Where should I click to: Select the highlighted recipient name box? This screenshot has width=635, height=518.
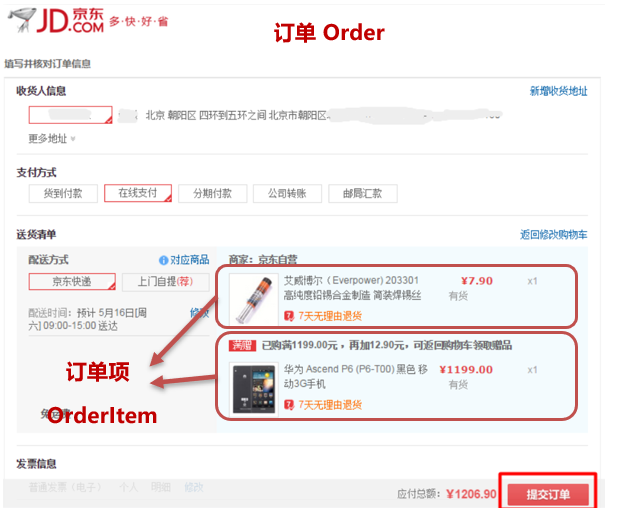tap(70, 115)
